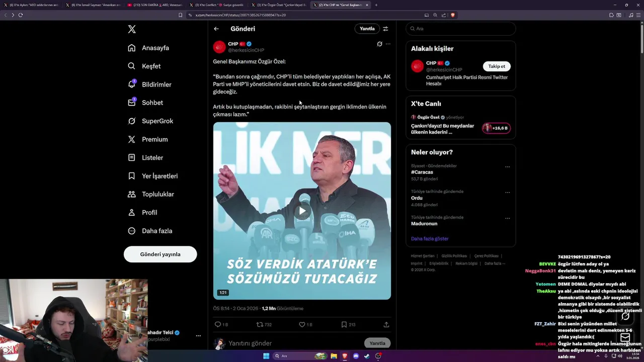Open options for Maduronun trend
This screenshot has height=362, width=644.
(507, 219)
